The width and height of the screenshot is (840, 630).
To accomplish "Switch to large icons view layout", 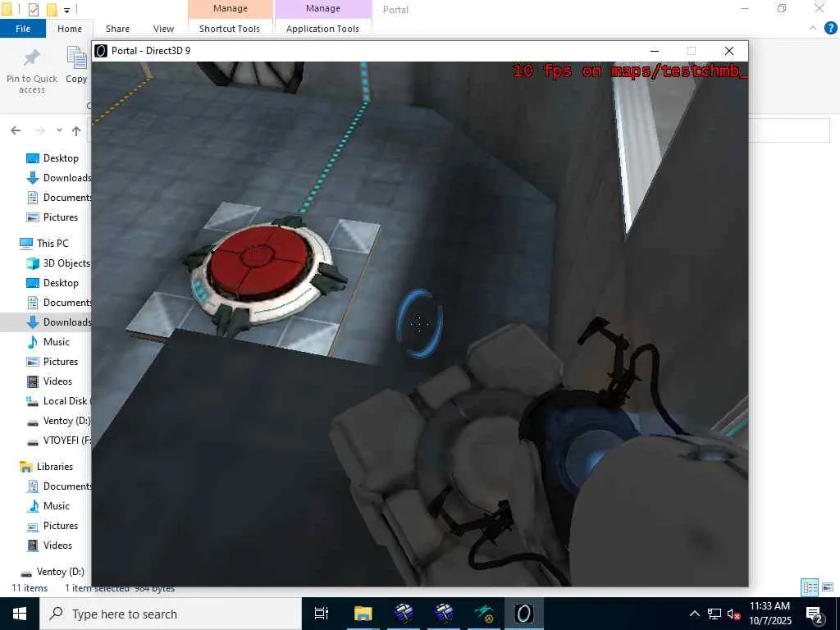I will (828, 587).
